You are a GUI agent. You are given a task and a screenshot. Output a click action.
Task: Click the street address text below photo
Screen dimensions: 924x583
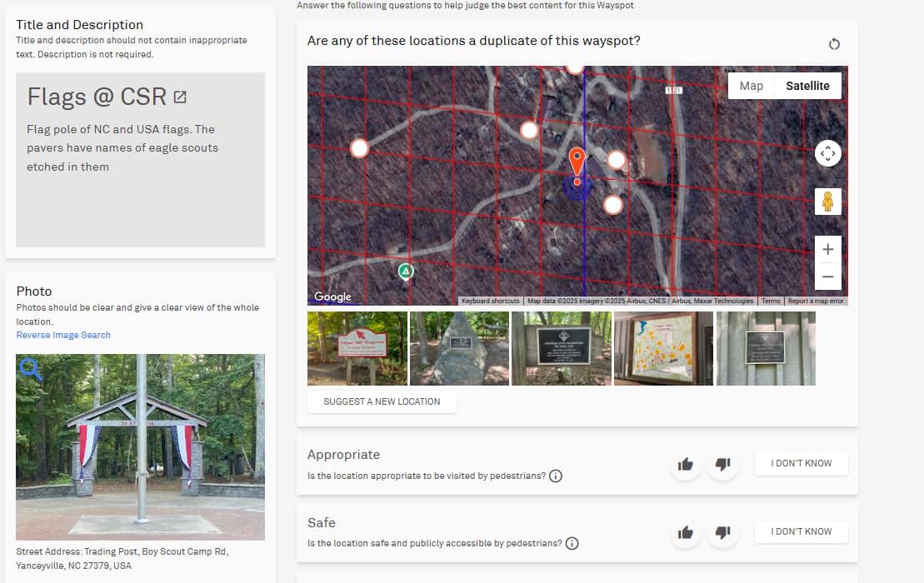pos(122,558)
